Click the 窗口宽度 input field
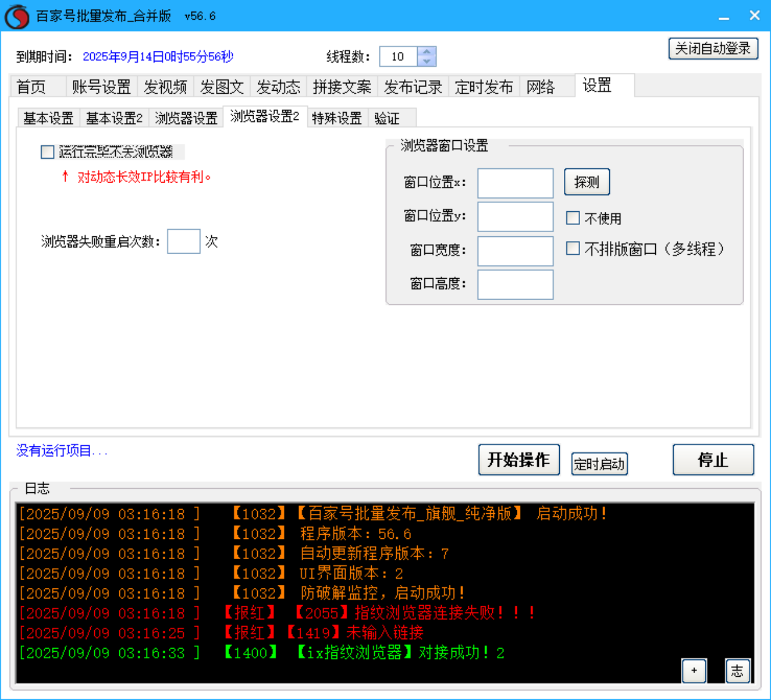The width and height of the screenshot is (771, 700). [514, 251]
